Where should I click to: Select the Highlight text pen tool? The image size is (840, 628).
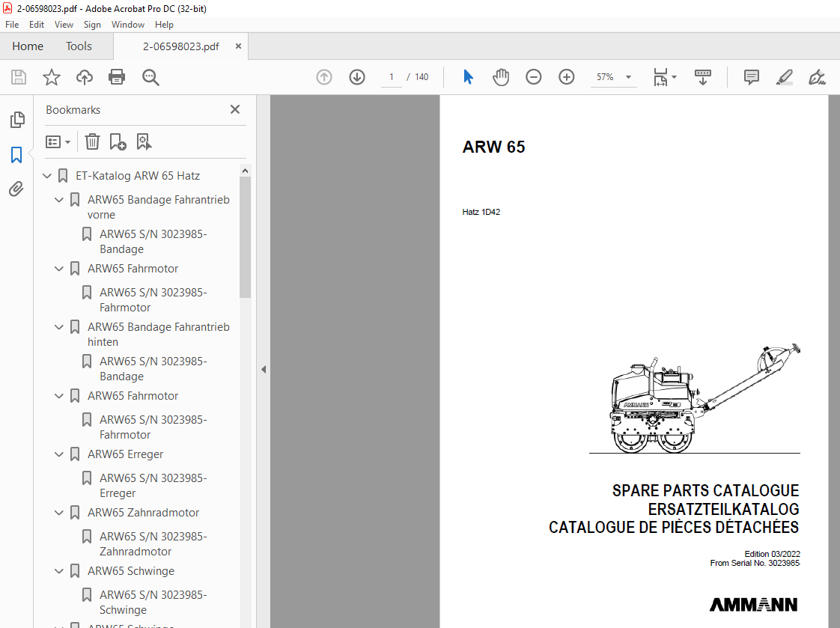pos(785,77)
